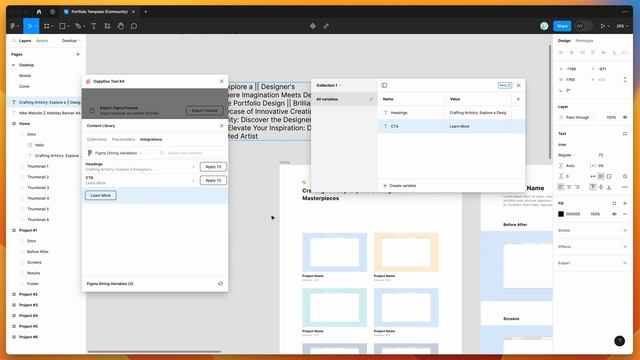Open the Placeholders tab in Content Library
The width and height of the screenshot is (640, 360).
(x=123, y=140)
